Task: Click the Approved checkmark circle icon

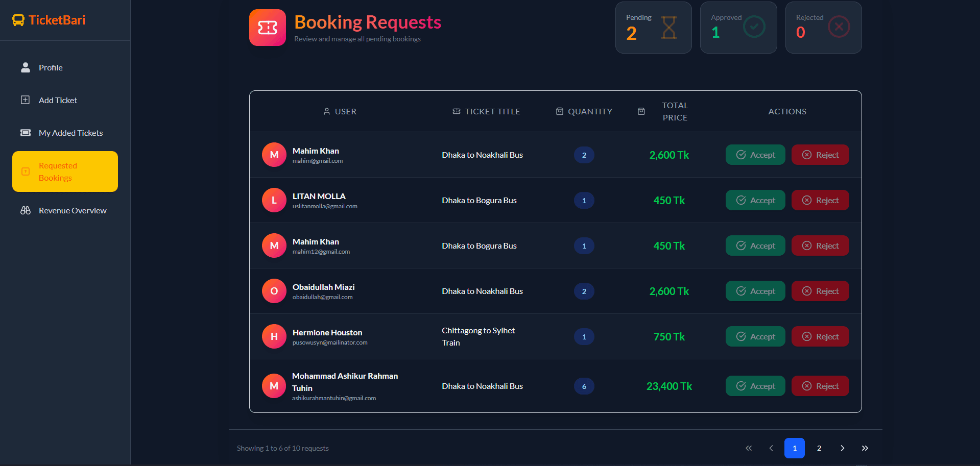Action: pyautogui.click(x=754, y=27)
